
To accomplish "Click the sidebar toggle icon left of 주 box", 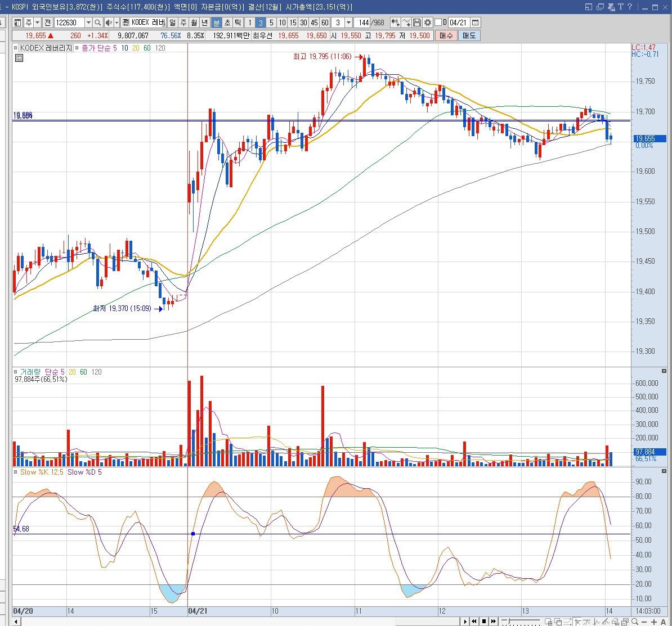I will point(17,22).
